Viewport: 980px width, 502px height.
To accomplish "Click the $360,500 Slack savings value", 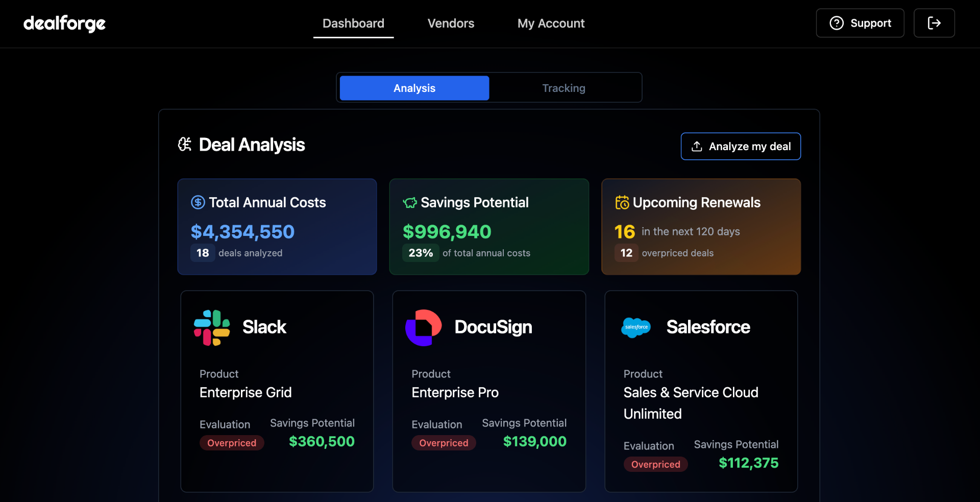I will 322,442.
